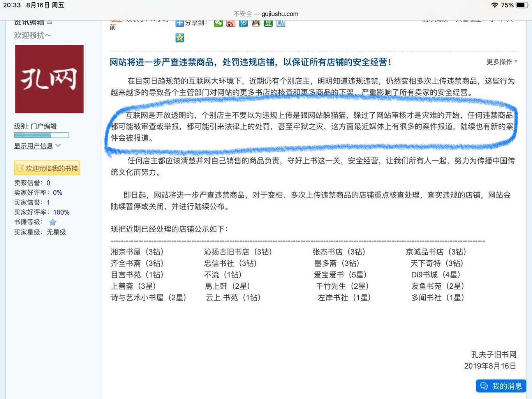Screen dimensions: 532x399
Task: Click the shop name 齐全书斋（3钻）
Action: (x=137, y=263)
